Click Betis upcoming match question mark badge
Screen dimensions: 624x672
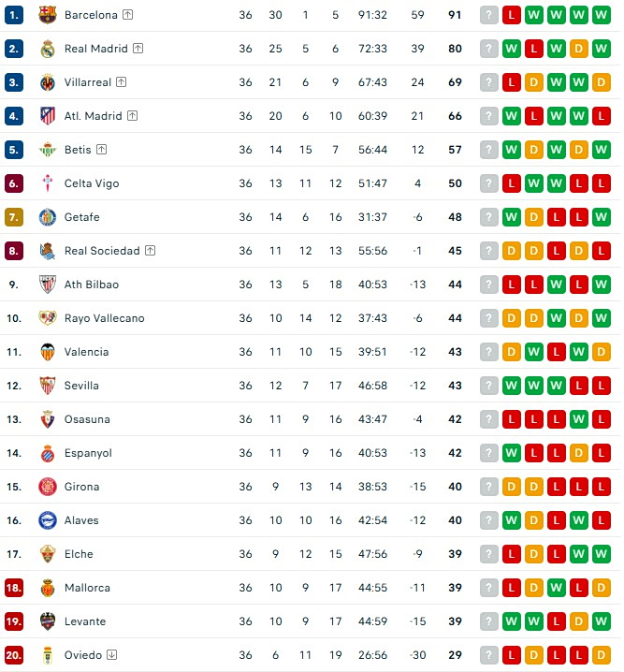point(488,150)
